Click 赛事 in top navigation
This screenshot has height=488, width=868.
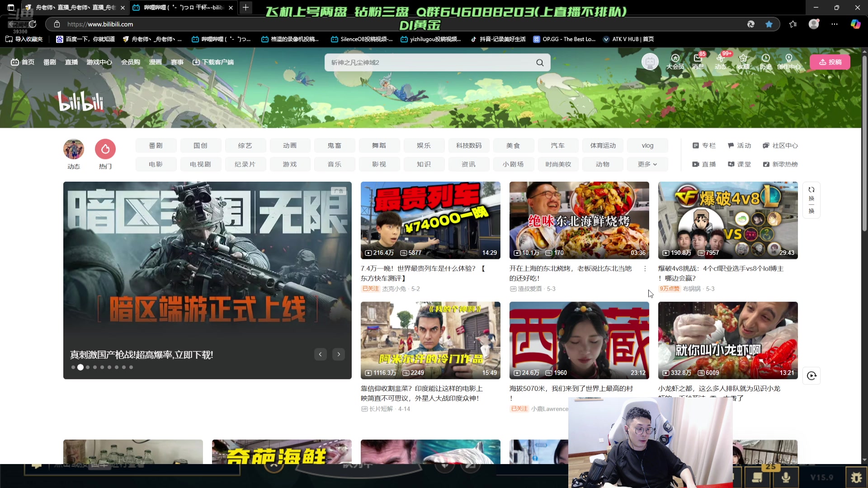177,62
